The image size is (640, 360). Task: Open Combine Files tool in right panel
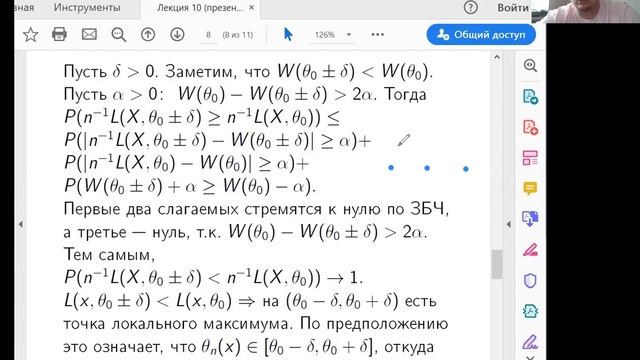(530, 219)
